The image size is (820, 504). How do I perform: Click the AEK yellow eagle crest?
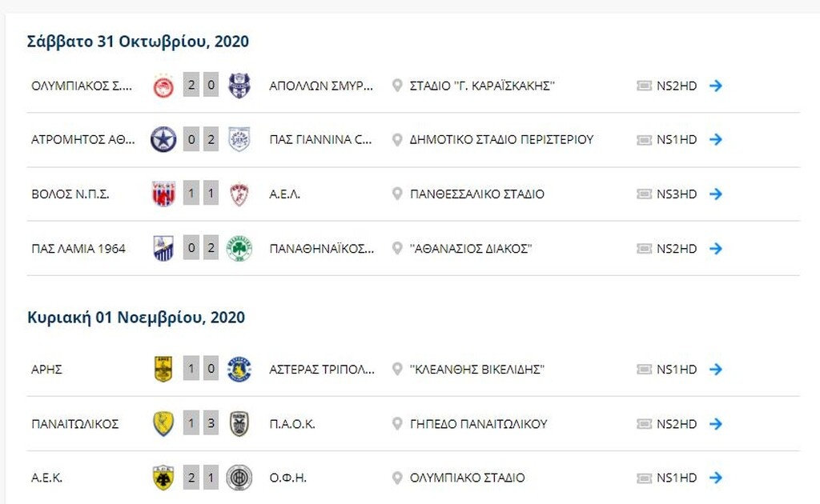pyautogui.click(x=163, y=478)
